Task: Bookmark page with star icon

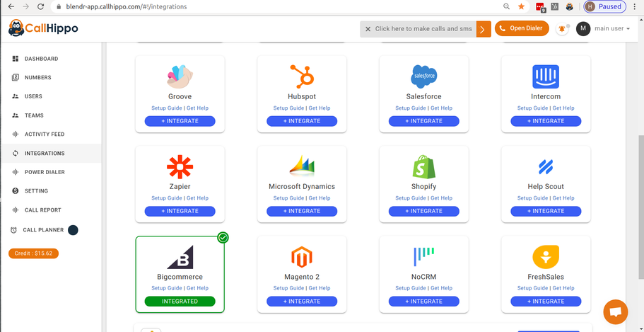Action: tap(521, 6)
